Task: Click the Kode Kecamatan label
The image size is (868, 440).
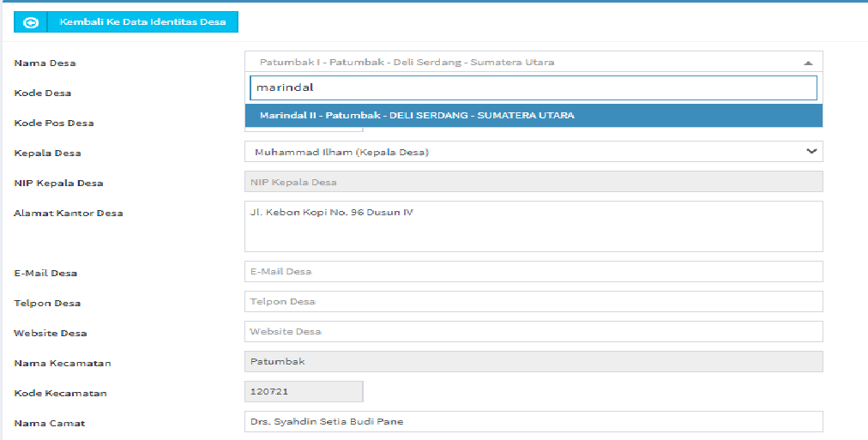Action: pyautogui.click(x=60, y=393)
